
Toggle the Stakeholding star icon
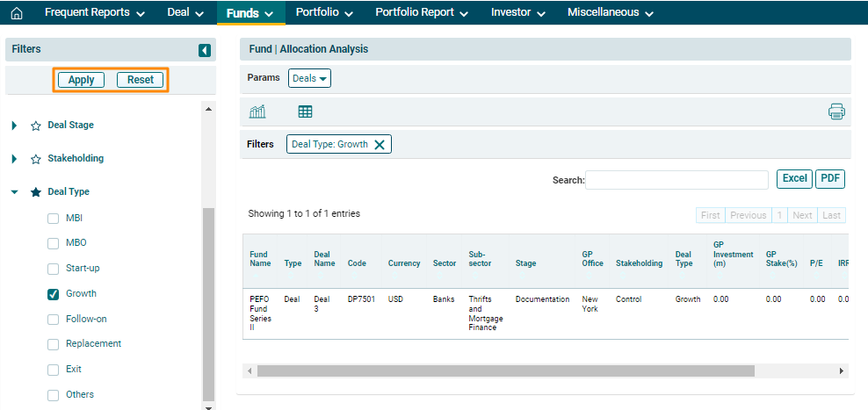[x=36, y=159]
